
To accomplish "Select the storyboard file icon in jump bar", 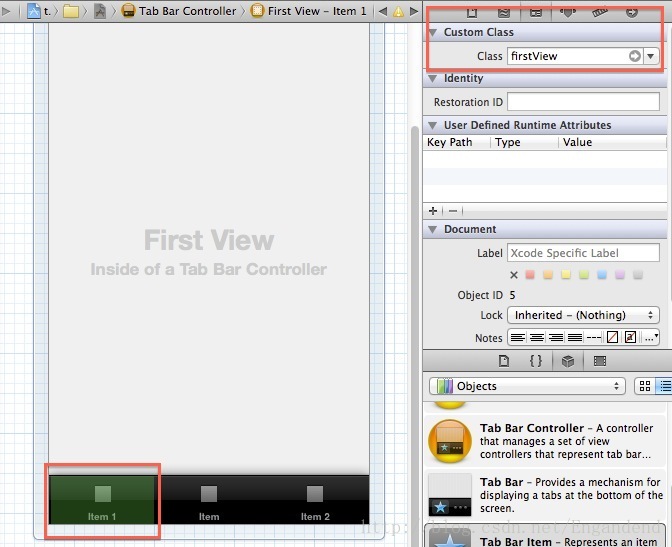I will click(100, 11).
